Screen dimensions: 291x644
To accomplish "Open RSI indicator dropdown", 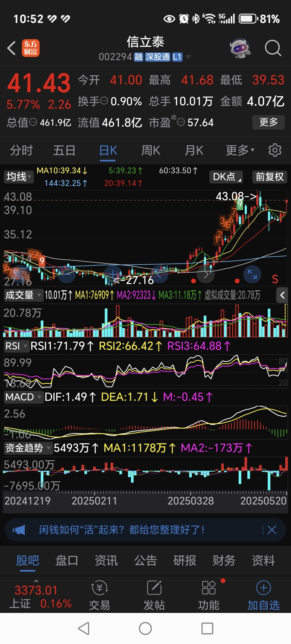I will [16, 346].
